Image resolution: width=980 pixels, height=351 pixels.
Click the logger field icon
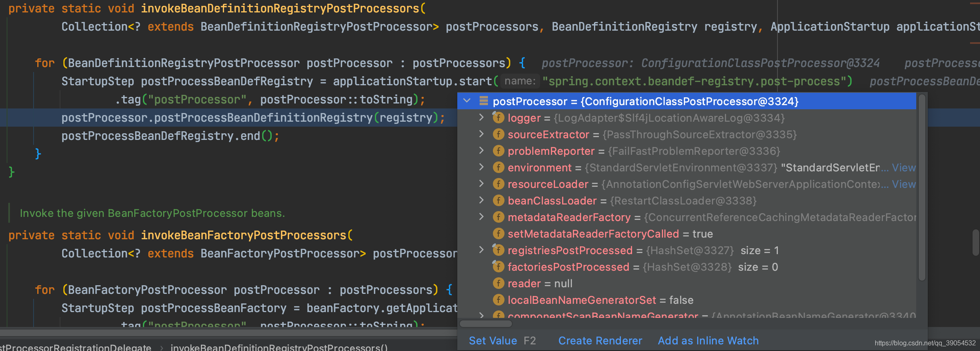pyautogui.click(x=498, y=118)
